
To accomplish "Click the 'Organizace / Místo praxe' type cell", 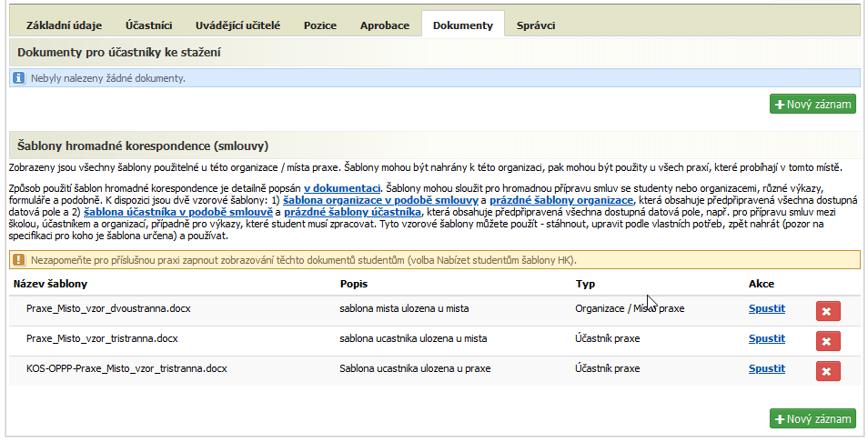I will [x=630, y=308].
